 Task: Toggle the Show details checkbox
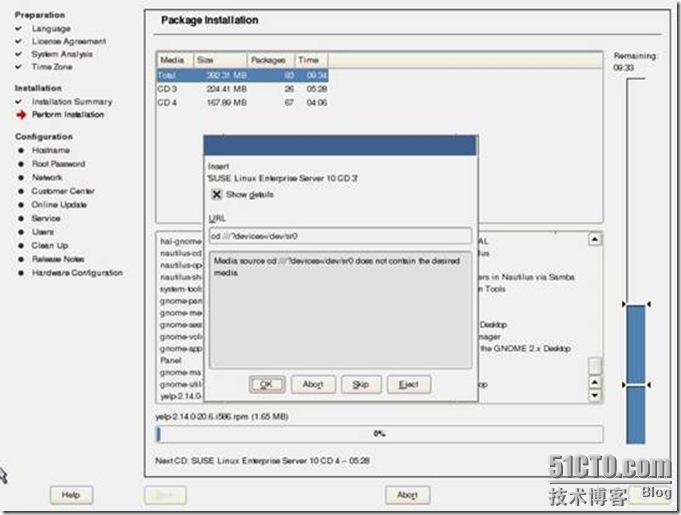pos(216,194)
